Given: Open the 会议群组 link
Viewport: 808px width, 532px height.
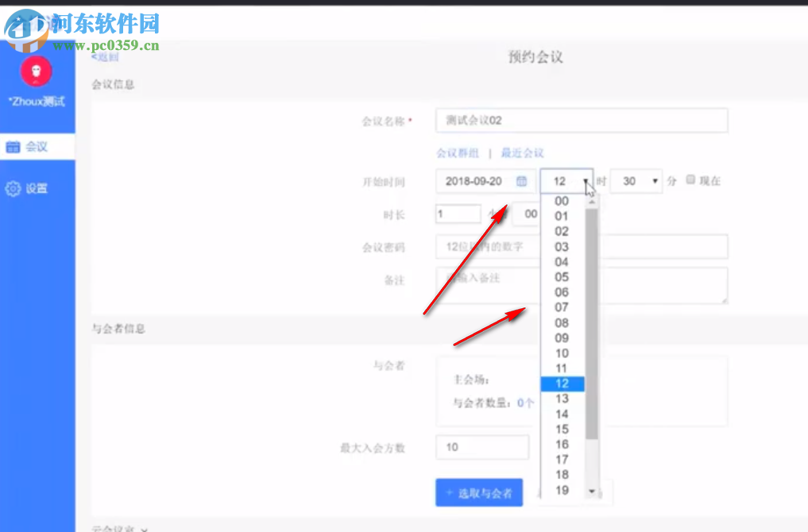Looking at the screenshot, I should (x=458, y=152).
